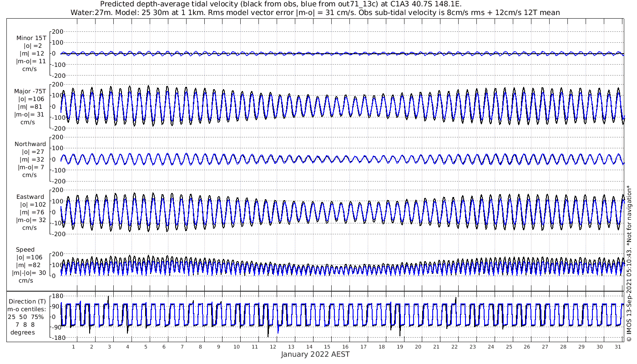Image resolution: width=637 pixels, height=364 pixels.
Task: Click the 'Minor 15T' panel label
Action: (31, 38)
